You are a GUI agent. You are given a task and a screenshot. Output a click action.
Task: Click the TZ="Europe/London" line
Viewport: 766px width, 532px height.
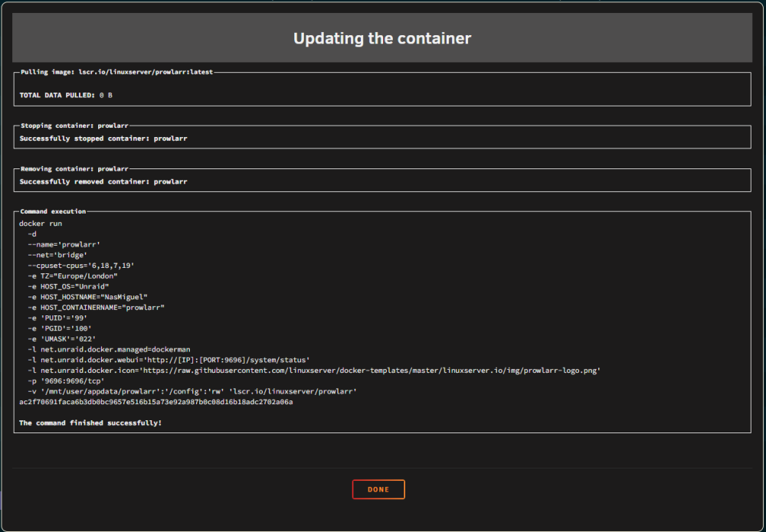73,276
